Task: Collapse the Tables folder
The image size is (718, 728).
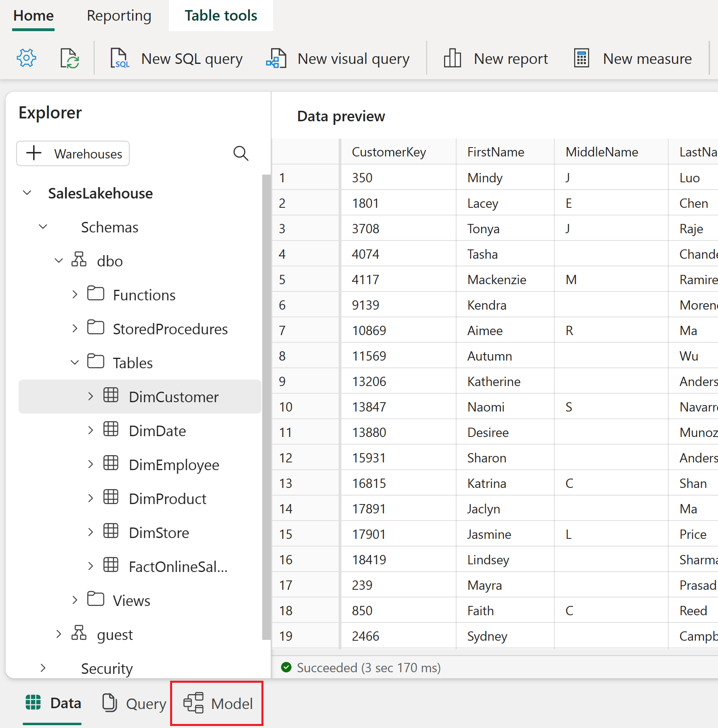Action: 74,363
